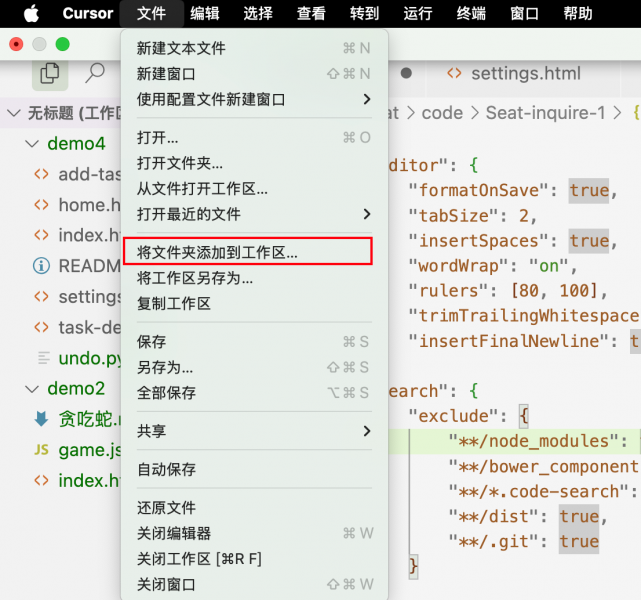Open the Apple menu
The image size is (641, 600).
coord(31,13)
